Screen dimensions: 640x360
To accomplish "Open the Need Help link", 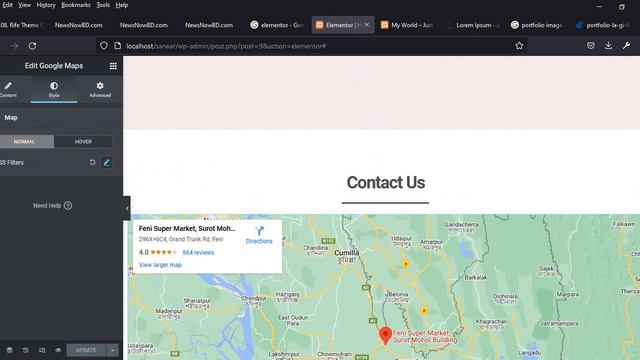I will coord(47,206).
